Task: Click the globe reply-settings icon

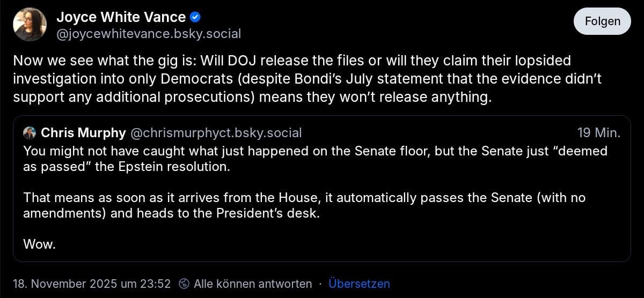Action: pyautogui.click(x=184, y=284)
